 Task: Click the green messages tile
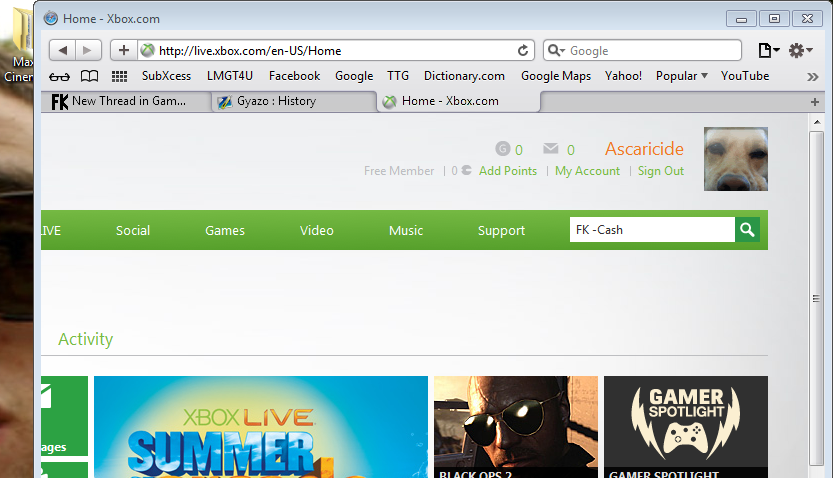click(64, 416)
